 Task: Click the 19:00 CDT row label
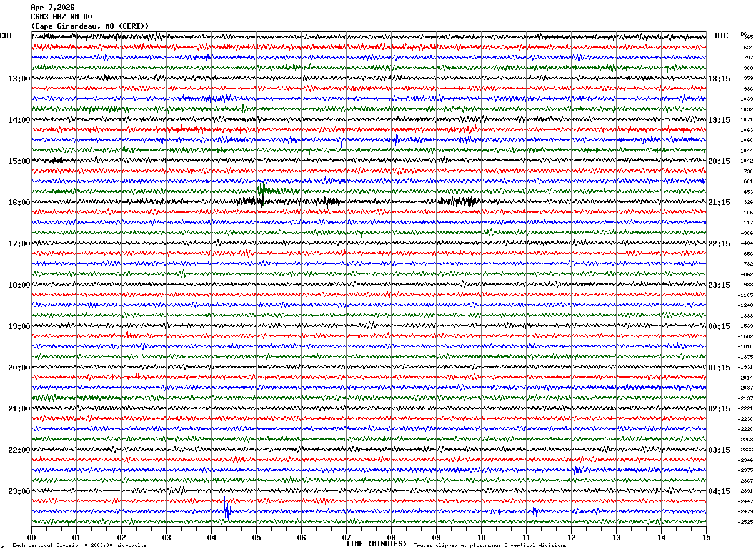click(19, 326)
